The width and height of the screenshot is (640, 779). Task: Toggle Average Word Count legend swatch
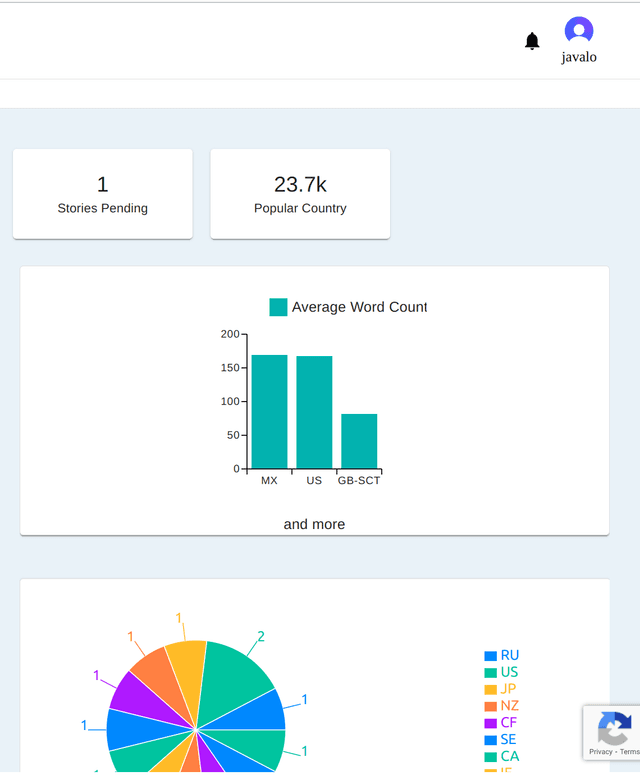278,307
